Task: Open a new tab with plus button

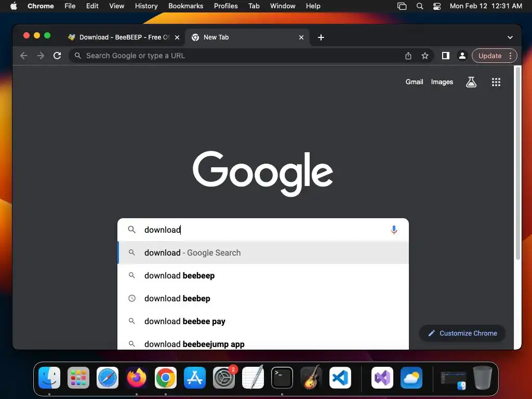Action: [321, 37]
